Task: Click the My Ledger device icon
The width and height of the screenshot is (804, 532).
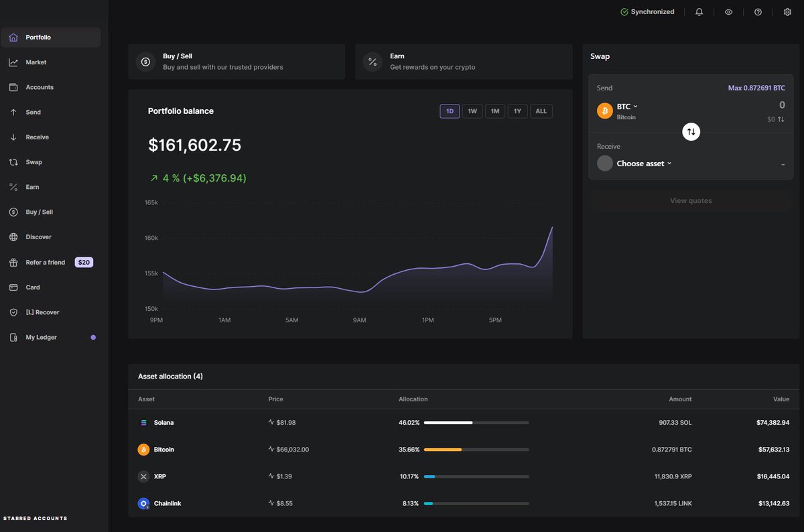Action: click(13, 338)
